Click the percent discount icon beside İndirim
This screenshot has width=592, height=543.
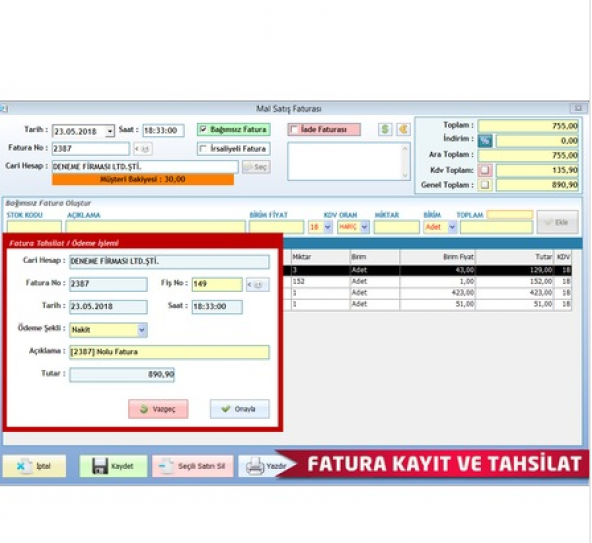[x=485, y=141]
